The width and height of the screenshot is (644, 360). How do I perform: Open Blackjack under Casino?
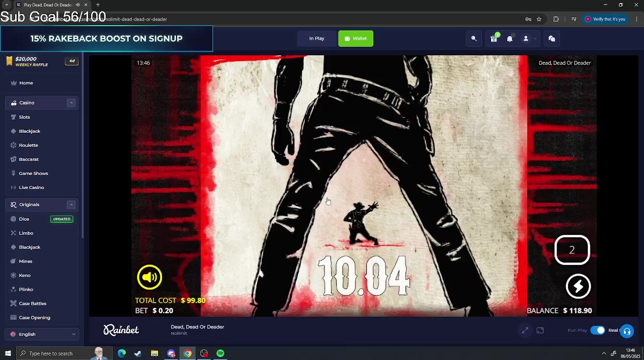(x=30, y=131)
